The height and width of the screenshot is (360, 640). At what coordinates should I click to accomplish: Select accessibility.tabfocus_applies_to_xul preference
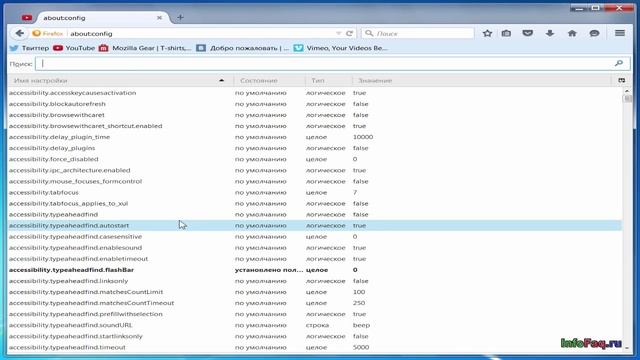tap(315, 203)
